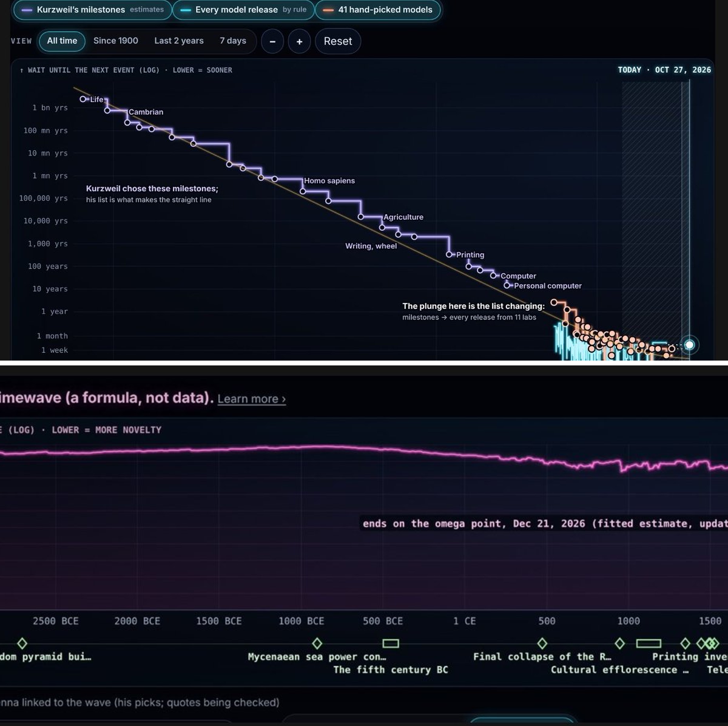
Task: Toggle the Every model release series
Action: [244, 10]
